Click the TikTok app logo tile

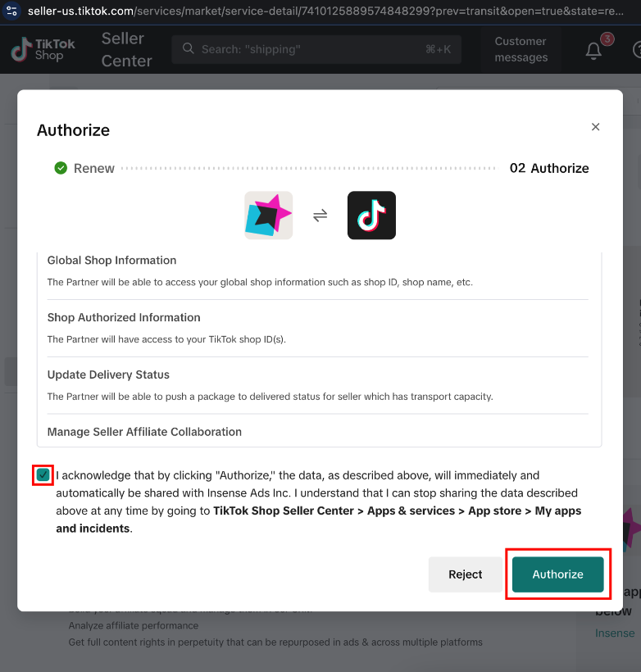[371, 216]
